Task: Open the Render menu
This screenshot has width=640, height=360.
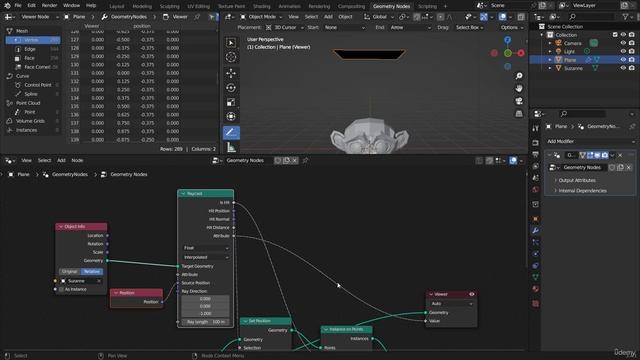Action: click(x=49, y=6)
